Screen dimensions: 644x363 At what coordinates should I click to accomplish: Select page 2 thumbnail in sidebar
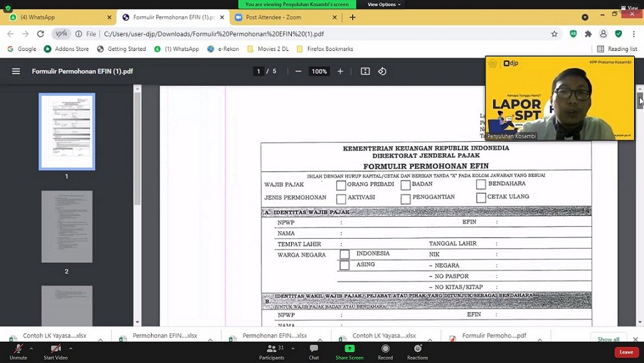pyautogui.click(x=67, y=227)
